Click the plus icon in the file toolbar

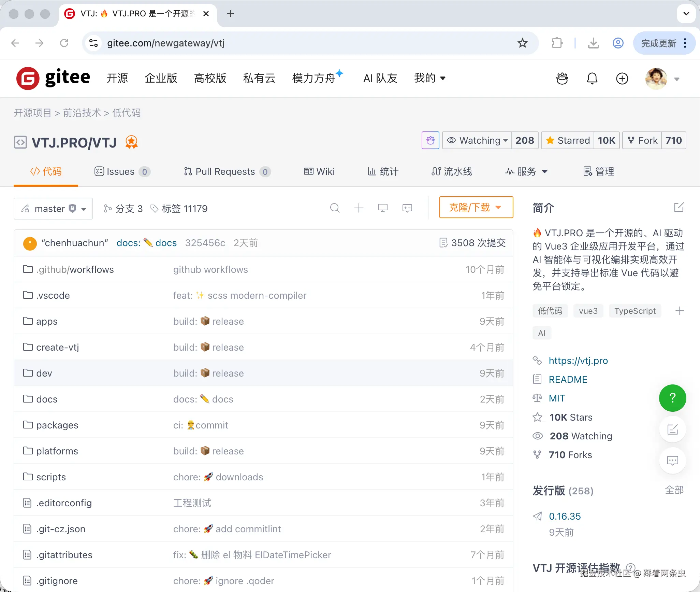(359, 208)
